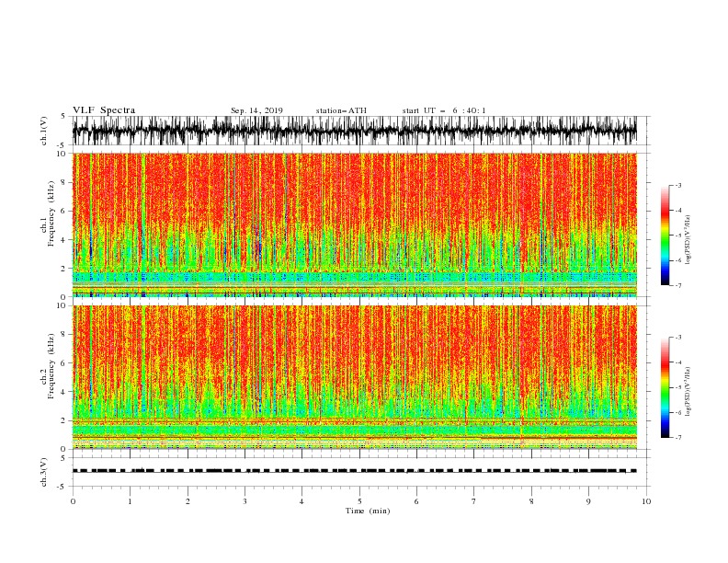Click the "VLF Spectra" plot title
728x563 pixels.
(x=104, y=110)
